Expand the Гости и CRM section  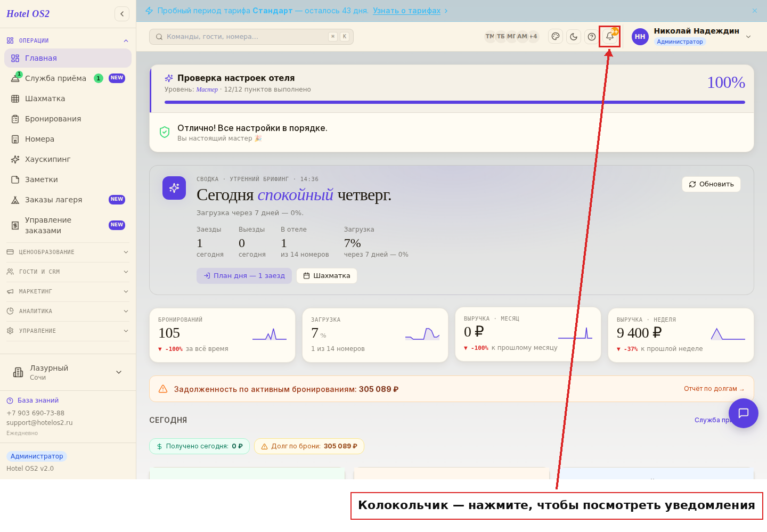[x=68, y=272]
